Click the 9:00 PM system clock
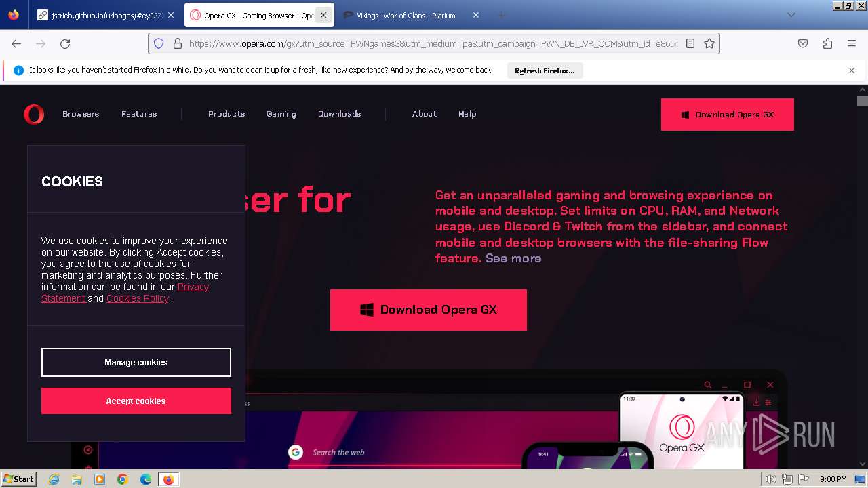Image resolution: width=868 pixels, height=488 pixels. coord(833,479)
